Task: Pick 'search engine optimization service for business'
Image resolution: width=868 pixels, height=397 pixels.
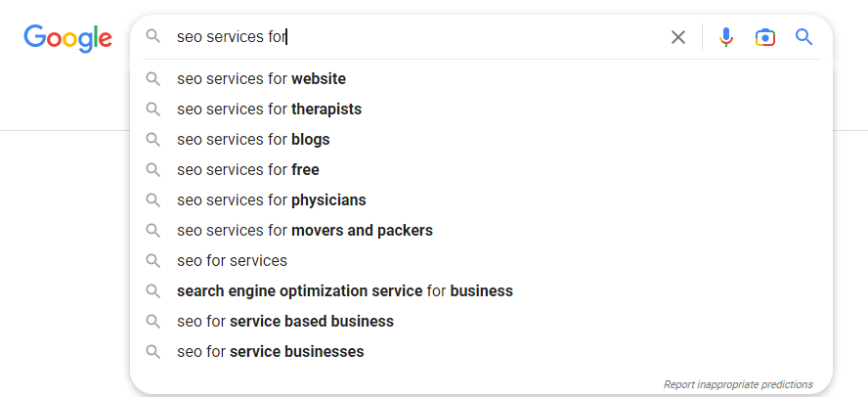Action: [345, 291]
